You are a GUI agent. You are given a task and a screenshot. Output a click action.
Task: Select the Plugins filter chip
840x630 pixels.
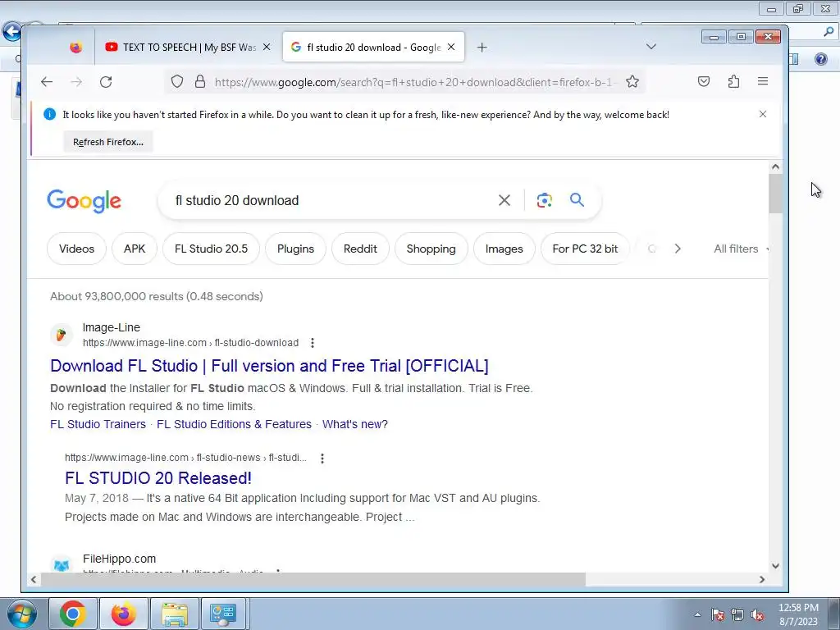295,249
